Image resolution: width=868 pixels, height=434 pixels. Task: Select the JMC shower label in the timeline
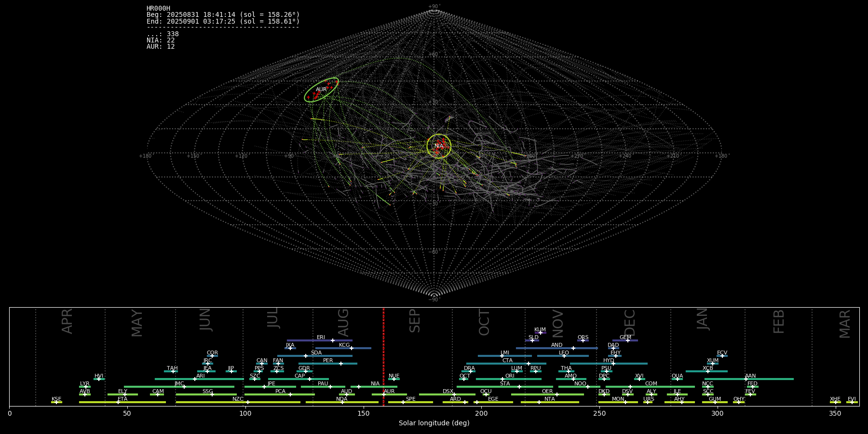(179, 384)
